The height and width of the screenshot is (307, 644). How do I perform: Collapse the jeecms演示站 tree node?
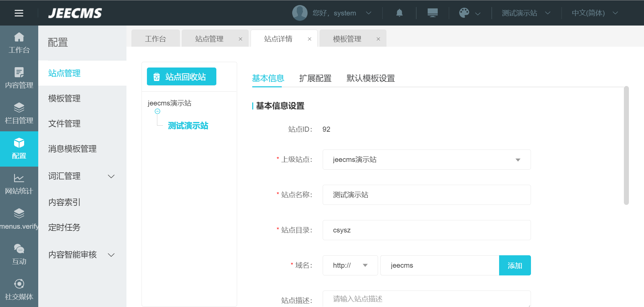pyautogui.click(x=157, y=112)
